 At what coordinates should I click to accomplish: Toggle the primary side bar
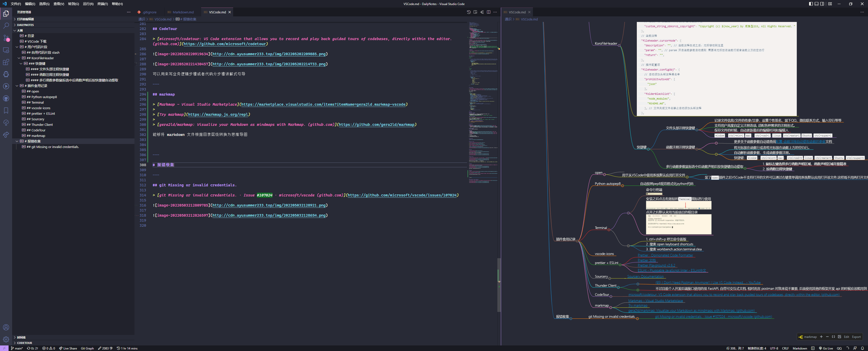click(x=811, y=4)
